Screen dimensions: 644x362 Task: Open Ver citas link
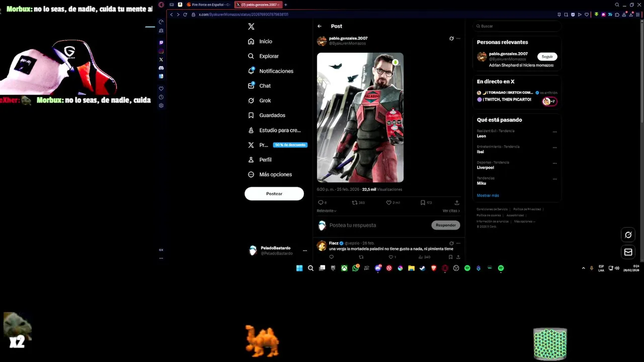pos(451,211)
